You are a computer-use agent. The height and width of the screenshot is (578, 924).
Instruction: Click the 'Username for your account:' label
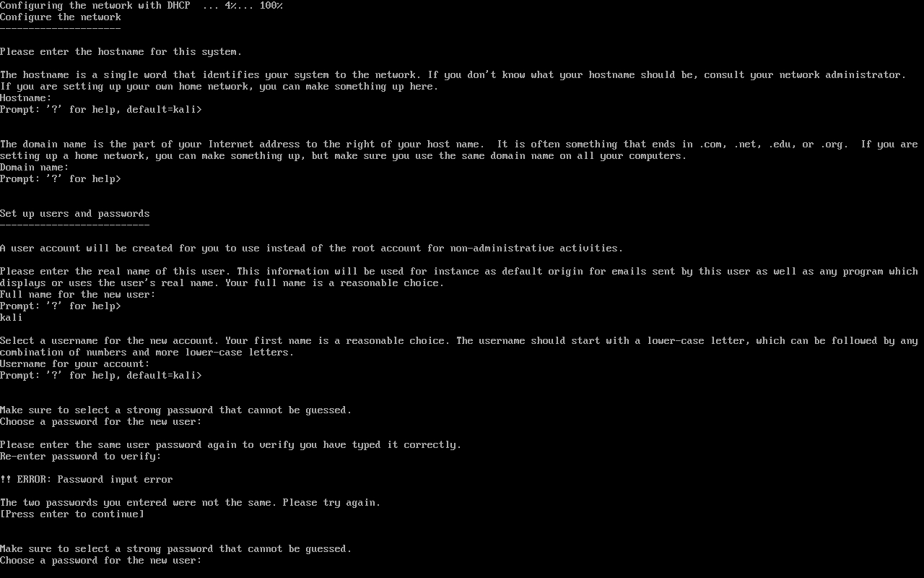point(75,364)
